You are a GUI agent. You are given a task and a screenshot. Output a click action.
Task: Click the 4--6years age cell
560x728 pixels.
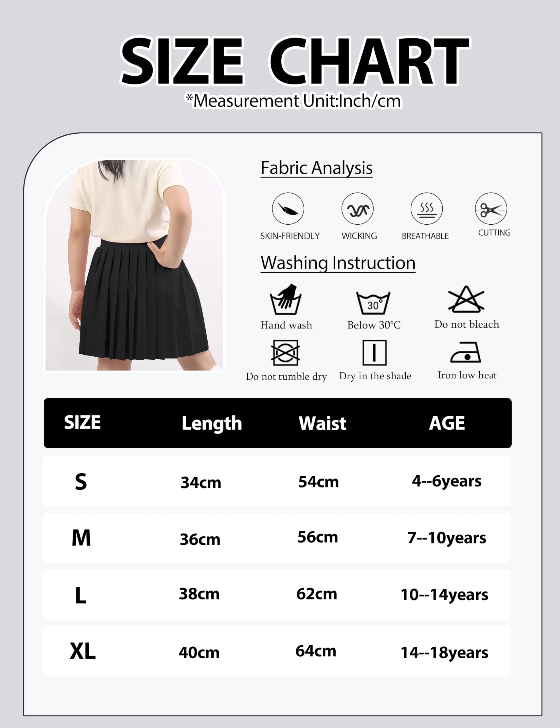446,481
